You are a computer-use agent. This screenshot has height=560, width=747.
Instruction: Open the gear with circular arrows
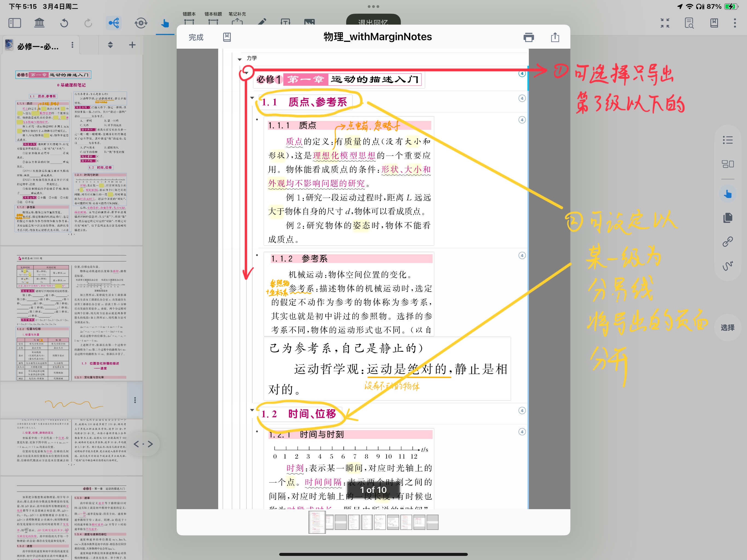coord(141,23)
